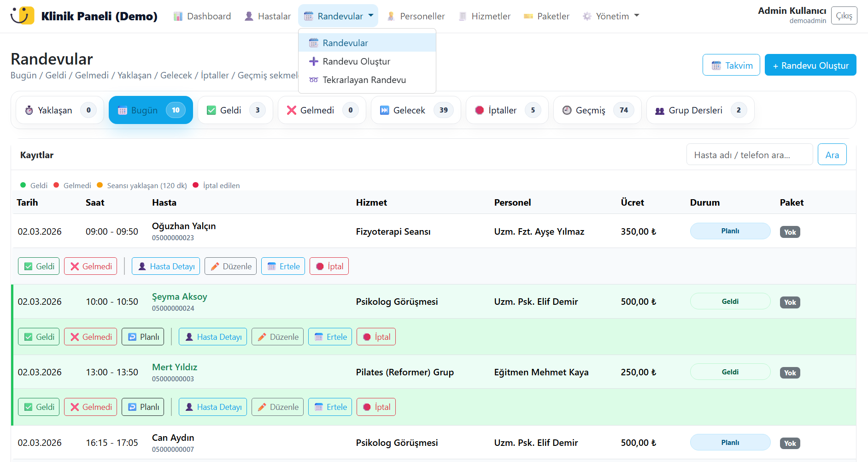The image size is (868, 462).
Task: Open Planlı status badge for Oğuzhan Yalçın
Action: tap(730, 231)
